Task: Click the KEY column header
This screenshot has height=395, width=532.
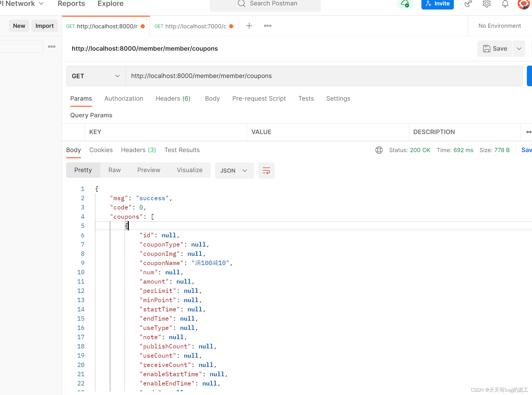Action: 95,132
